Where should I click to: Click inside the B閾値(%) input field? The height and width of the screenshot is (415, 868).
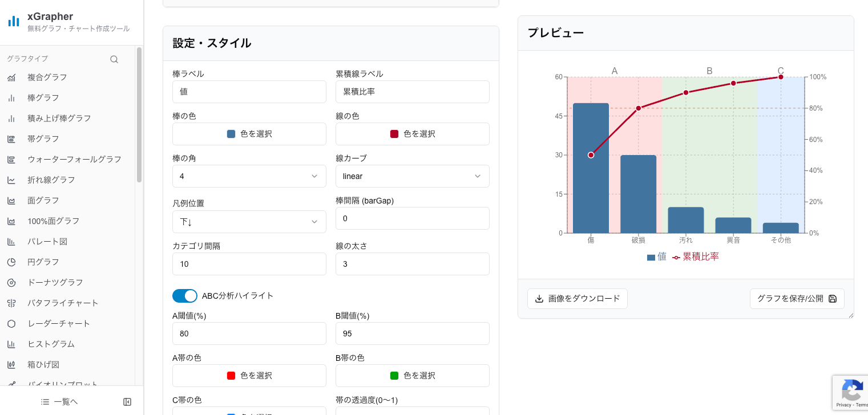click(x=412, y=333)
